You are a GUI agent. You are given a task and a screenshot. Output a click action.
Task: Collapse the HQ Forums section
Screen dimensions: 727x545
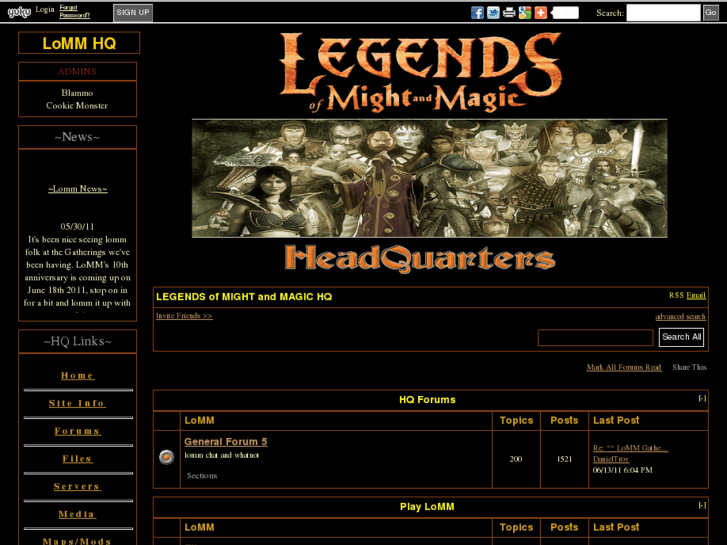point(702,398)
